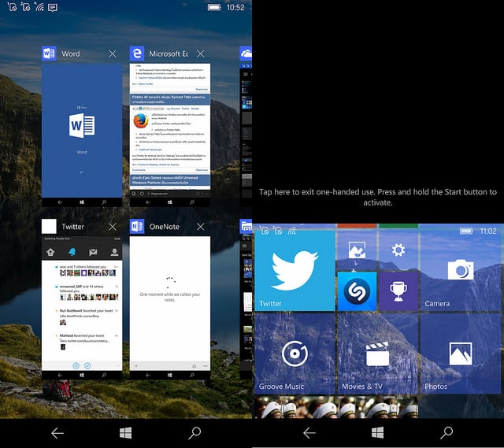504x448 pixels.
Task: Open the Photos tile
Action: click(x=461, y=354)
